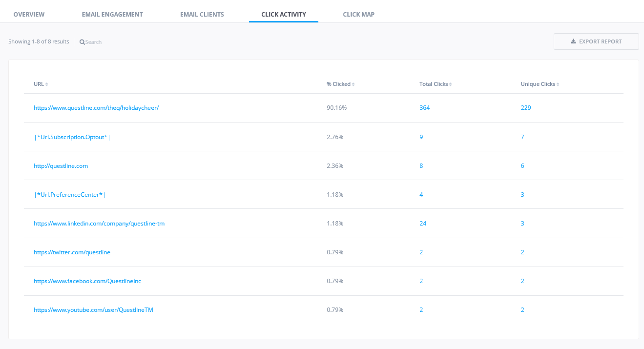The image size is (644, 349).
Task: Open the Email Engagement tab
Action: 112,14
